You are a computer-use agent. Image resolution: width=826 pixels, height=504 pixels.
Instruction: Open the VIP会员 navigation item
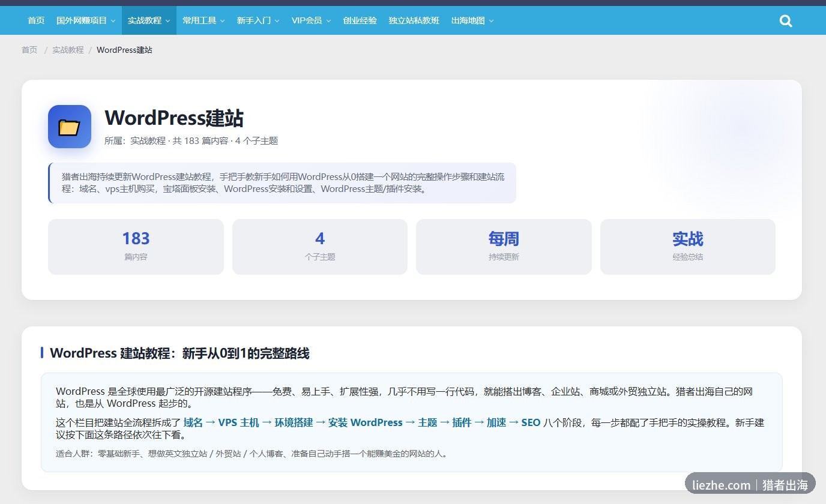[x=307, y=20]
